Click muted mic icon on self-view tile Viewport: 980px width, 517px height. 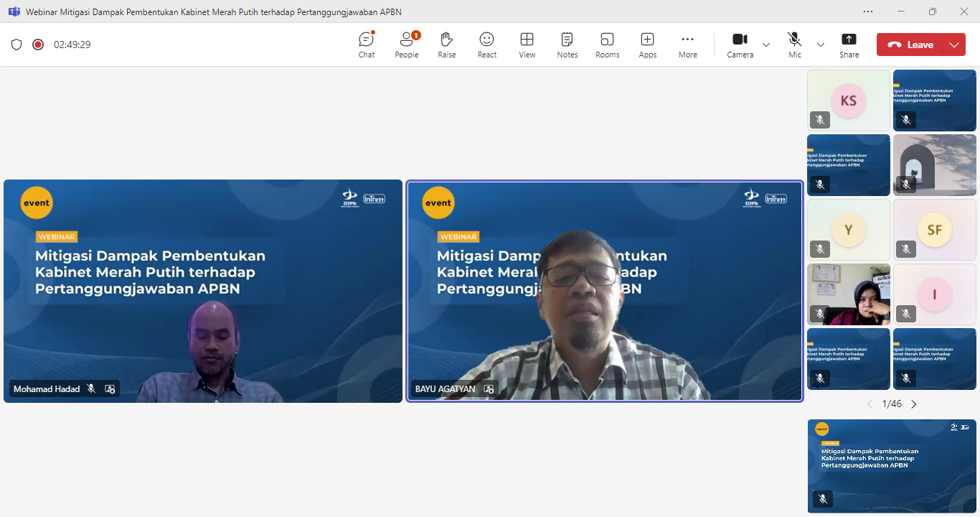[823, 498]
